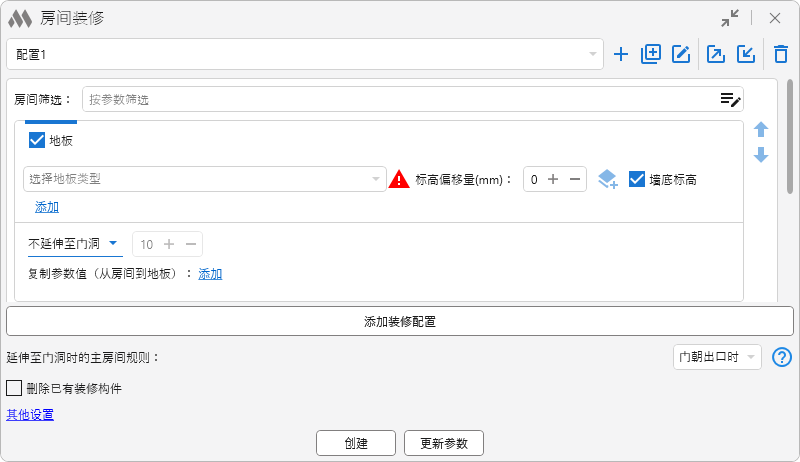The image size is (800, 462).
Task: Open the 不延伸至门洞 dropdown
Action: [74, 243]
